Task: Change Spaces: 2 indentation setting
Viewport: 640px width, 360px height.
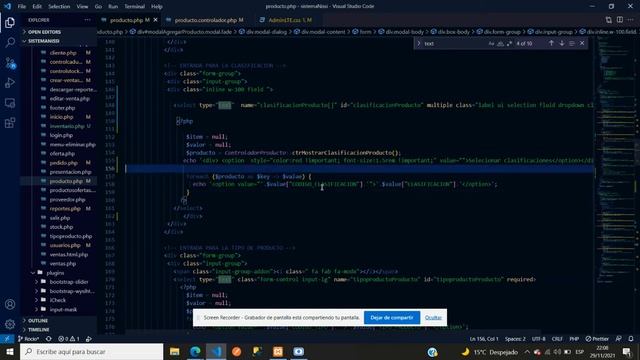Action: (x=515, y=339)
